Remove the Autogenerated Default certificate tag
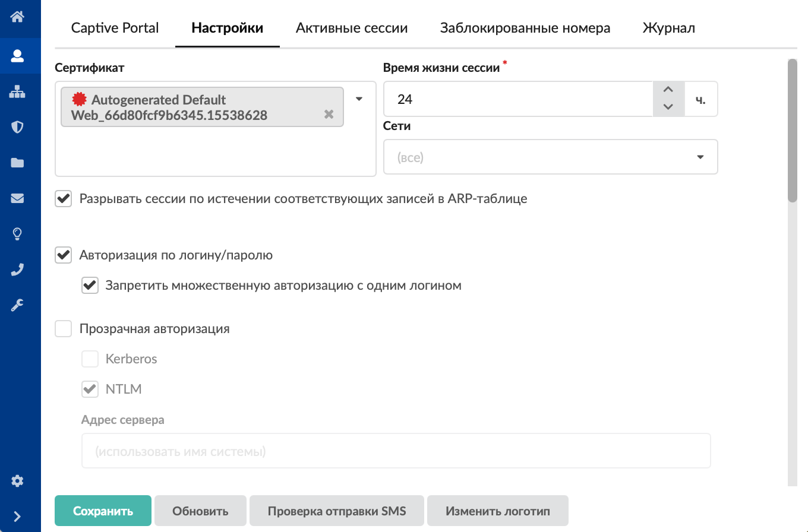The width and height of the screenshot is (808, 532). [329, 115]
